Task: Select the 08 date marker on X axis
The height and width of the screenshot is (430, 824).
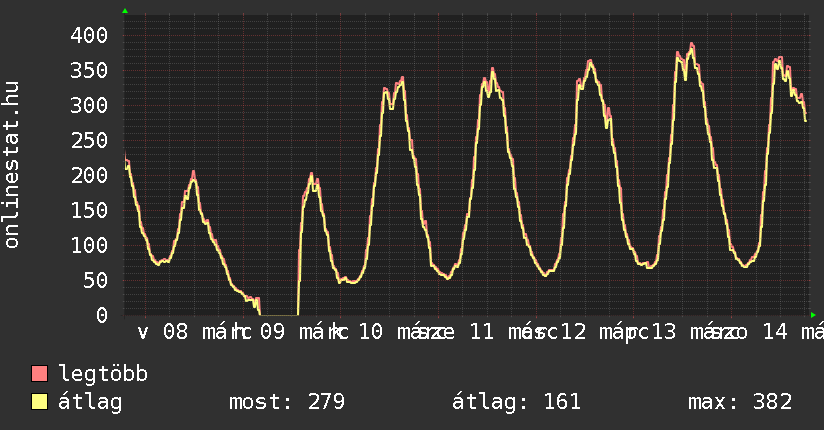Action: 175,332
